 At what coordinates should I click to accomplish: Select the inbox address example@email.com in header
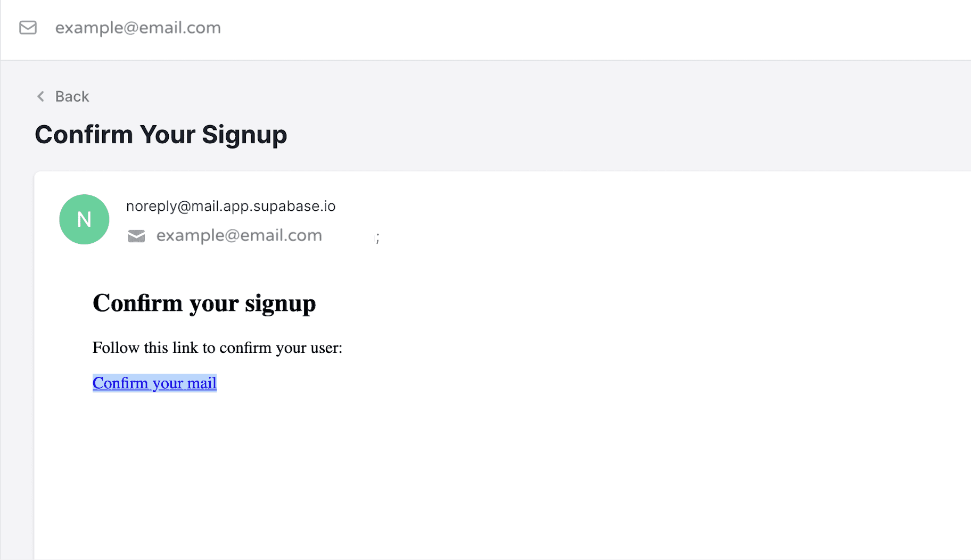(138, 28)
